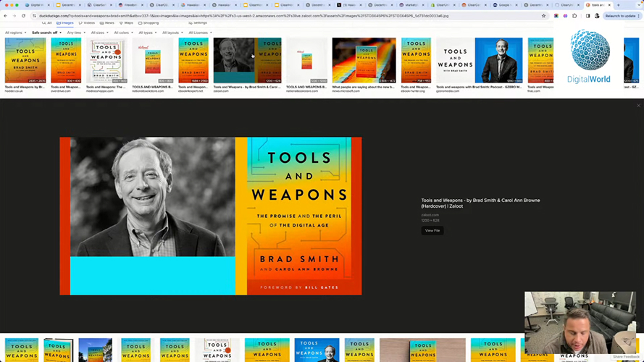
Task: Close the image detail panel
Action: tap(638, 106)
